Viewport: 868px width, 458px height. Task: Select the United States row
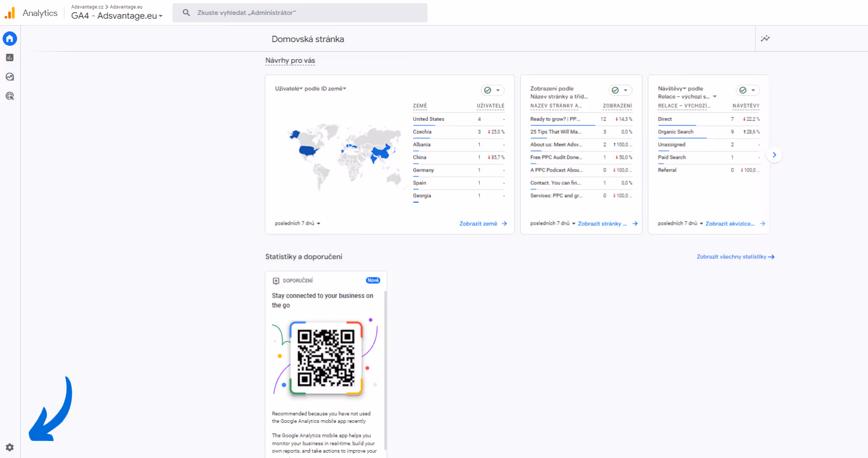pyautogui.click(x=458, y=119)
